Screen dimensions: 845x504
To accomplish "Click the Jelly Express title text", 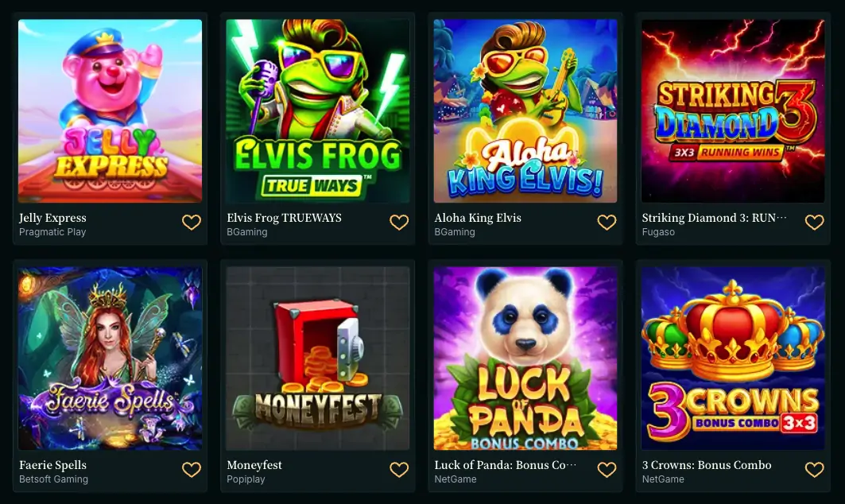I will [x=52, y=218].
